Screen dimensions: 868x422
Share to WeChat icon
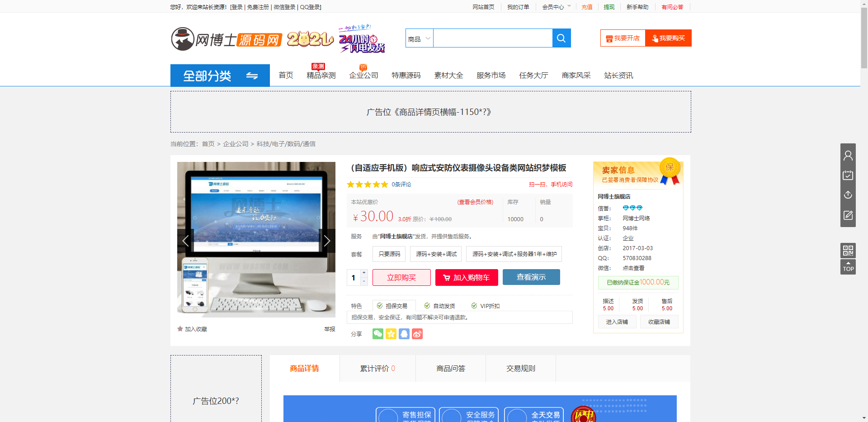(x=378, y=334)
